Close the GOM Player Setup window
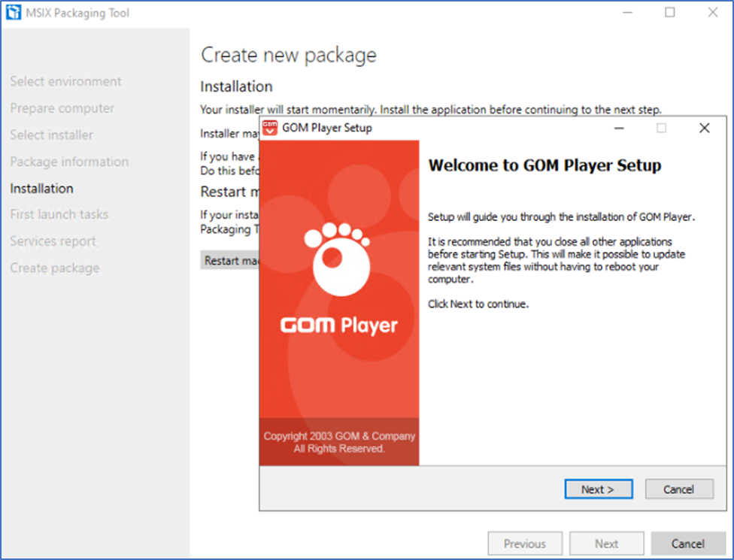Screen dimensions: 734x560 [704, 128]
